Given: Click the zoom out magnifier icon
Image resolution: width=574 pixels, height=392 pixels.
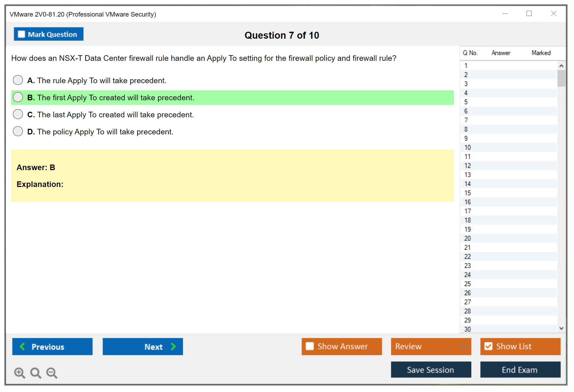Looking at the screenshot, I should 52,373.
